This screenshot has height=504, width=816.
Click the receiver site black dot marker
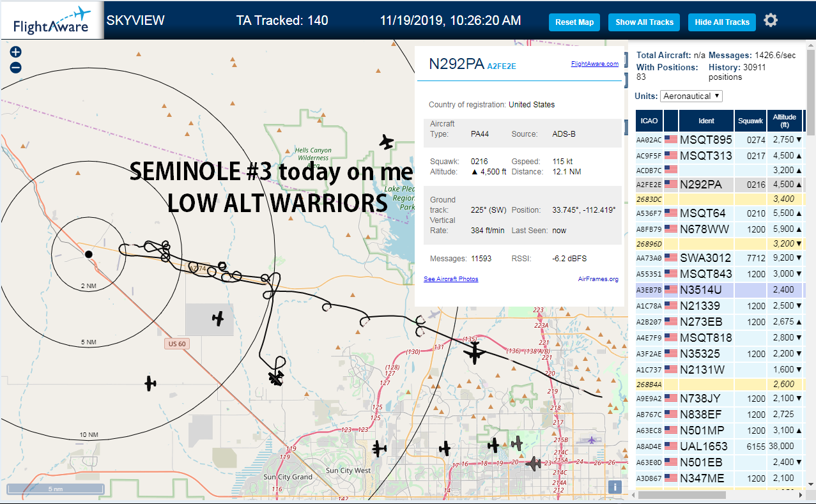[89, 254]
